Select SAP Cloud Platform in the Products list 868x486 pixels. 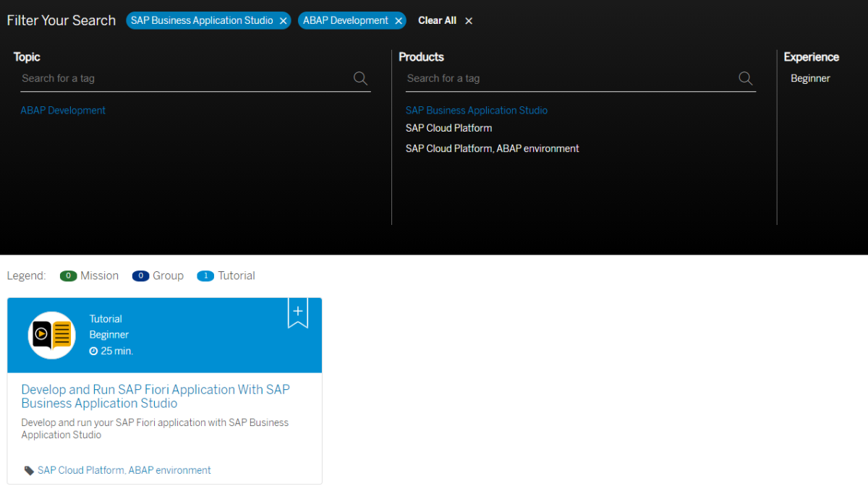click(x=448, y=127)
